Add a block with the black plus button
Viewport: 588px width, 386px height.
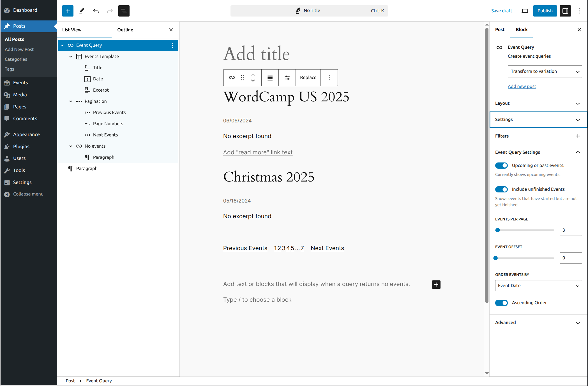coord(436,285)
